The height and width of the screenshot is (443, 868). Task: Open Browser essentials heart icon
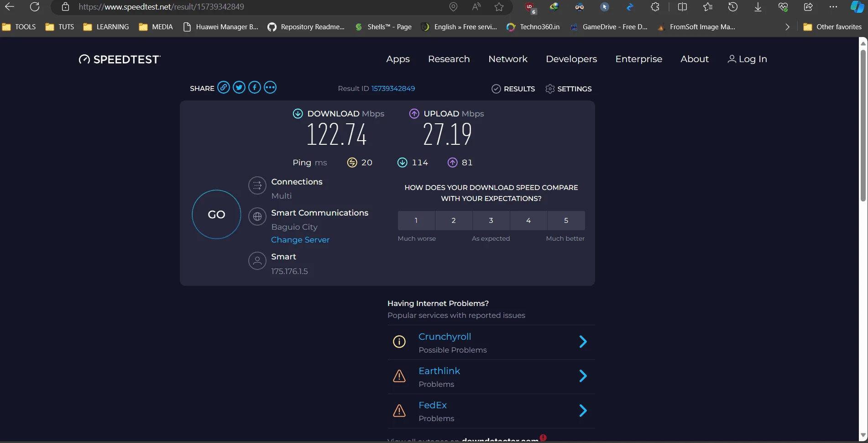783,7
